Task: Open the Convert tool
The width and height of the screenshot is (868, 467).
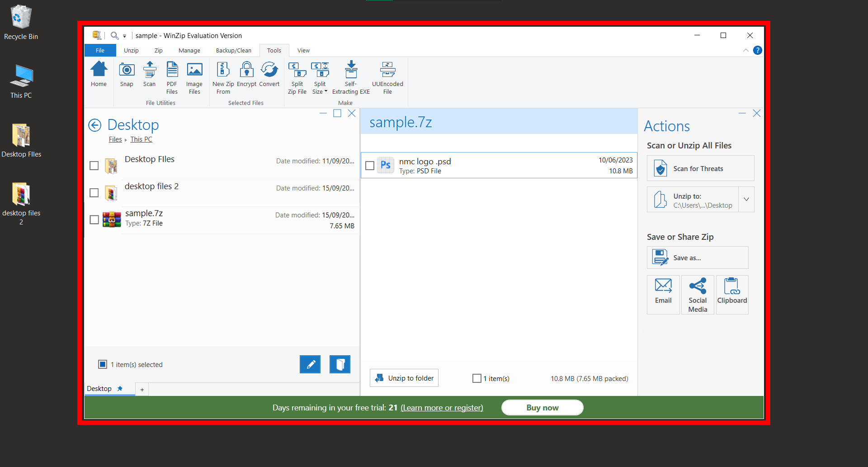Action: tap(269, 76)
